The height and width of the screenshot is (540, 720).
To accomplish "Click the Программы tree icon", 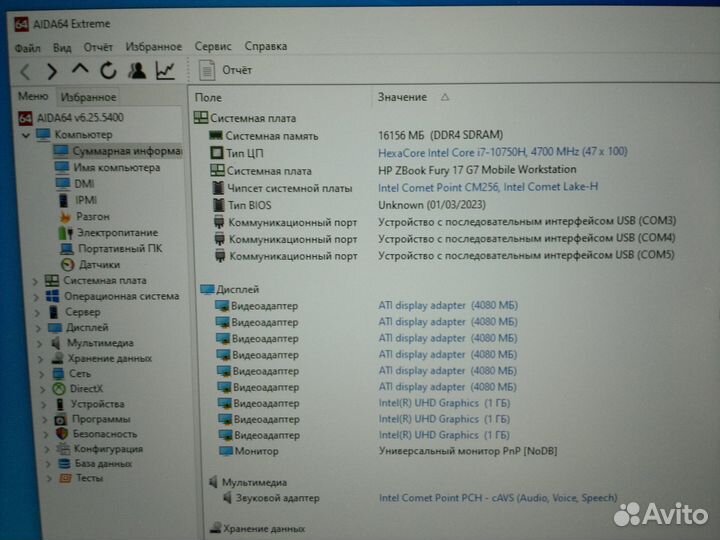I will point(61,419).
